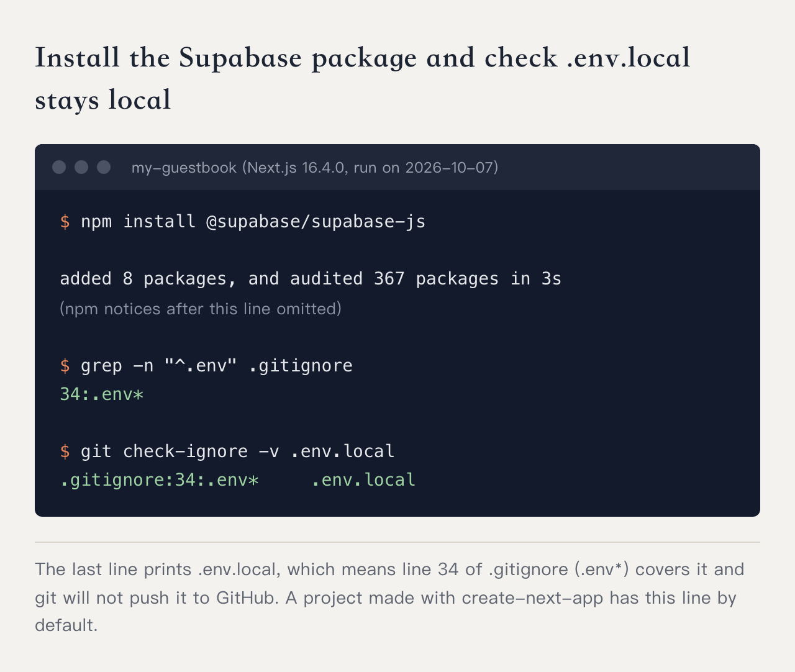The width and height of the screenshot is (795, 672).
Task: Click the grep -n "^.env" .gitignore command
Action: (x=217, y=365)
